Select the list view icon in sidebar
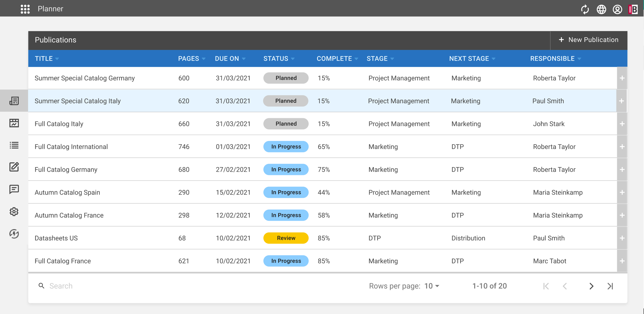Image resolution: width=644 pixels, height=314 pixels. click(14, 145)
